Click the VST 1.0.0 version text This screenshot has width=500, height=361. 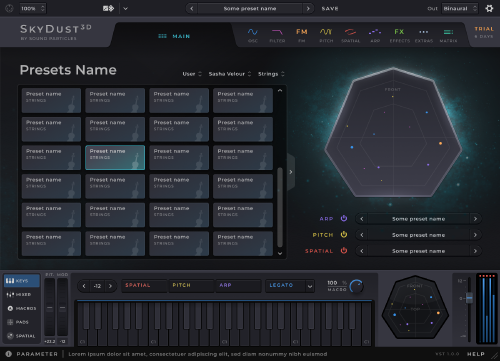point(447,354)
